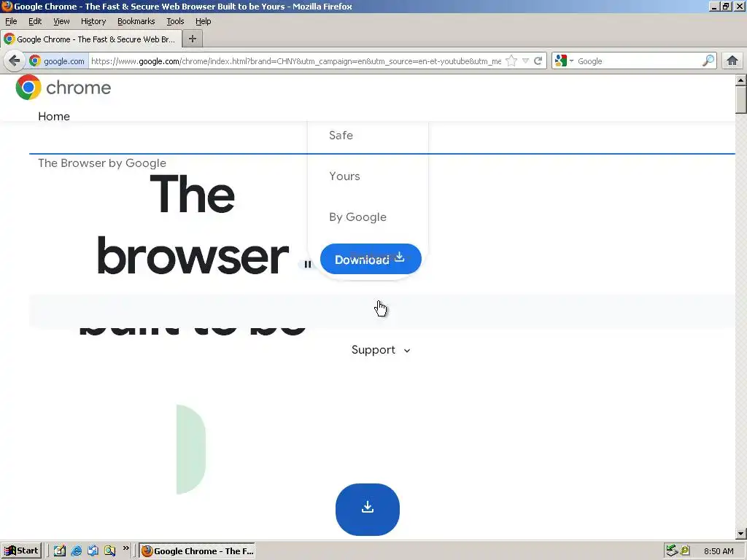
Task: Click the Chrome logo on the page
Action: 63,87
